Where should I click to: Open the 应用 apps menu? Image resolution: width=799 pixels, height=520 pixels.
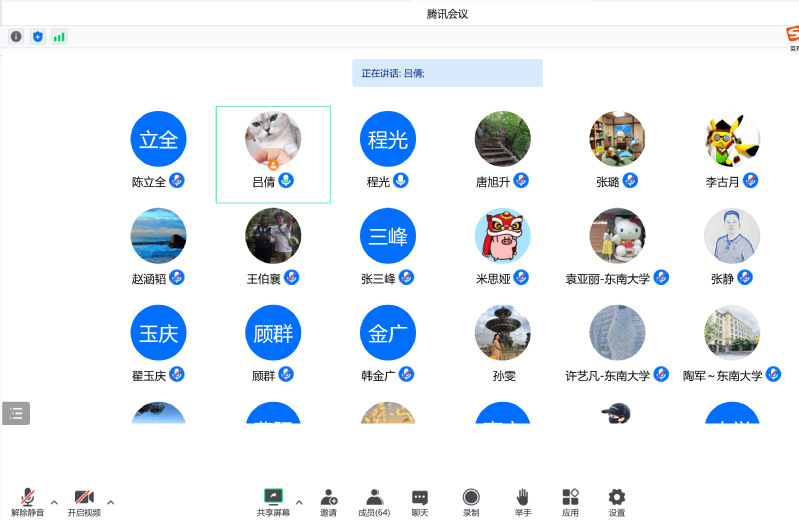[x=570, y=502]
